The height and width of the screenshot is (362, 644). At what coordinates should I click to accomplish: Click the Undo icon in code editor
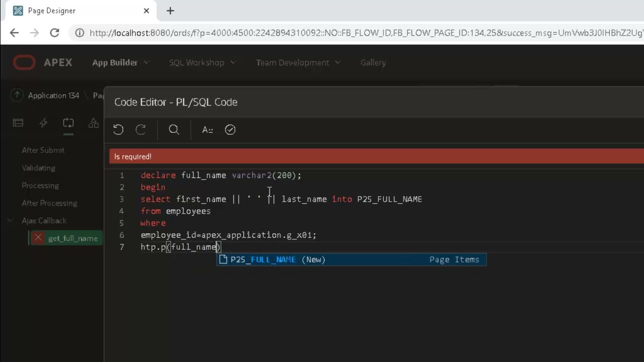click(x=118, y=130)
